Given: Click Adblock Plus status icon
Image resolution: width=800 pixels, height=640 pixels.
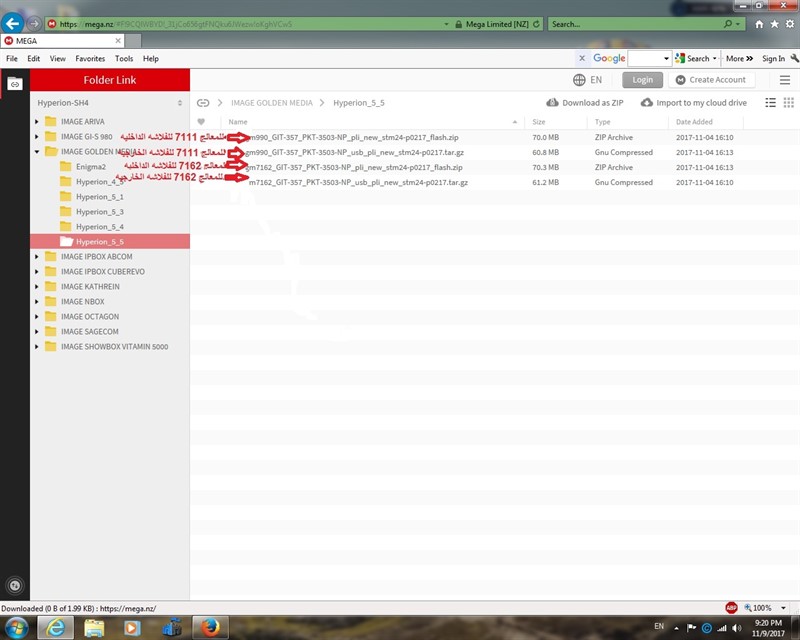Looking at the screenshot, I should (731, 608).
